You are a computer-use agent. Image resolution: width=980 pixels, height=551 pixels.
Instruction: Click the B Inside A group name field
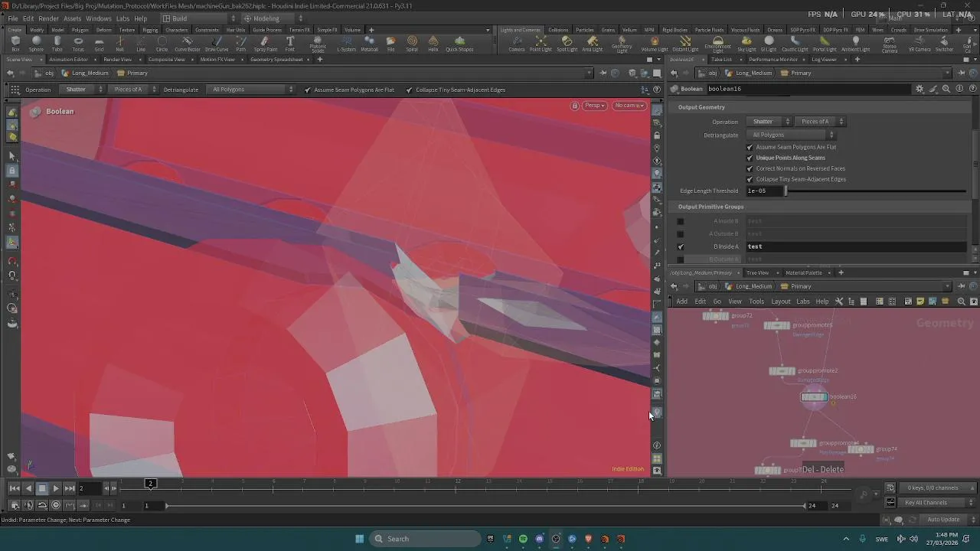click(x=855, y=246)
